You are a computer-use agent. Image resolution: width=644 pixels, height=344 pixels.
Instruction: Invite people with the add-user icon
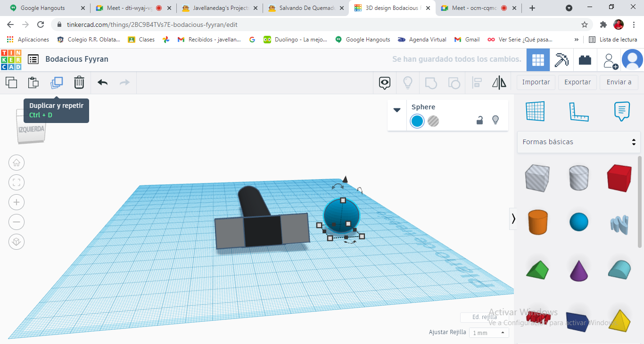(x=611, y=61)
